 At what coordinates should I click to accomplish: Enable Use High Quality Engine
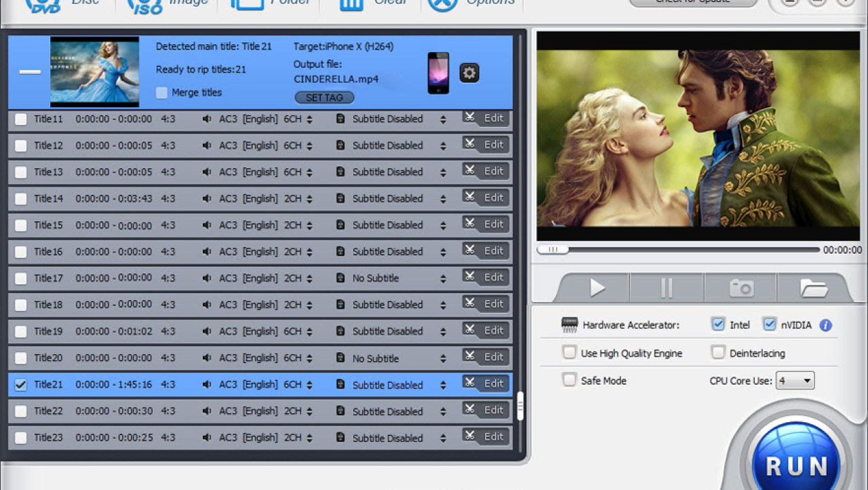pos(569,353)
